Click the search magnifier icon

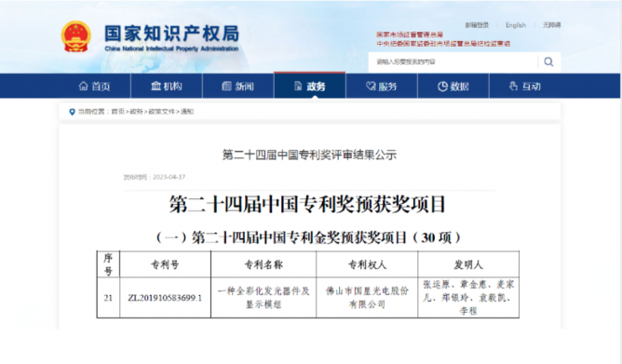(x=548, y=61)
